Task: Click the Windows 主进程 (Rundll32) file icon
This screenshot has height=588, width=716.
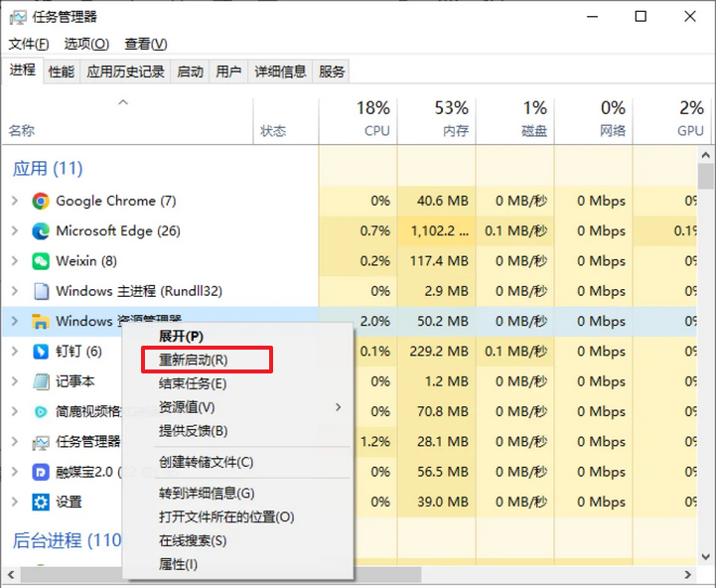Action: 41,291
